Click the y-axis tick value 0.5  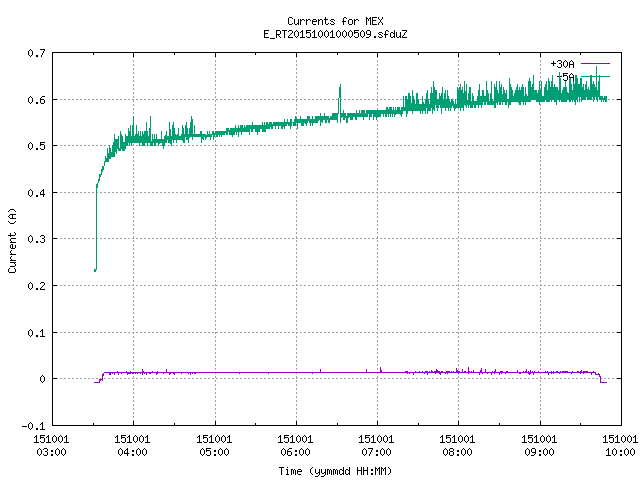(36, 146)
